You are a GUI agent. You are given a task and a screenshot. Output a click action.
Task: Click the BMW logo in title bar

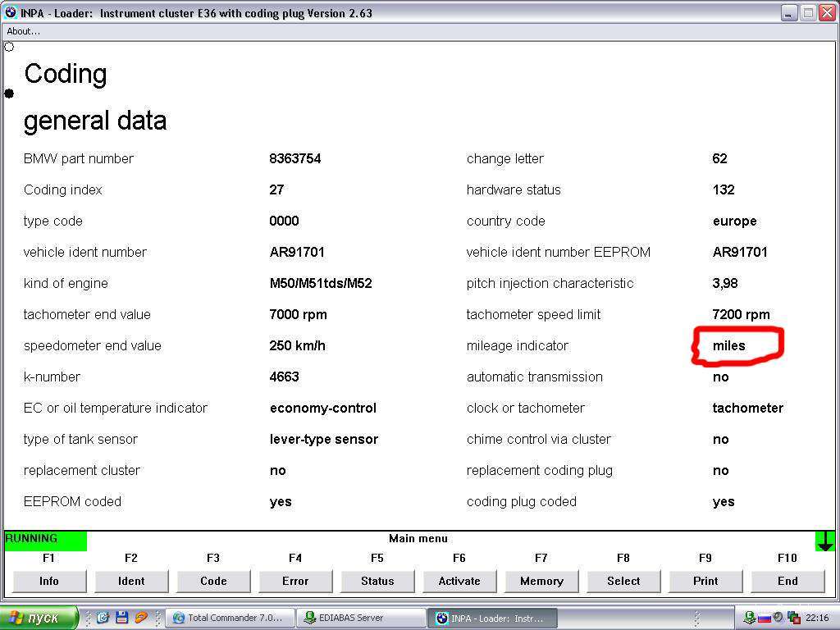click(x=10, y=13)
